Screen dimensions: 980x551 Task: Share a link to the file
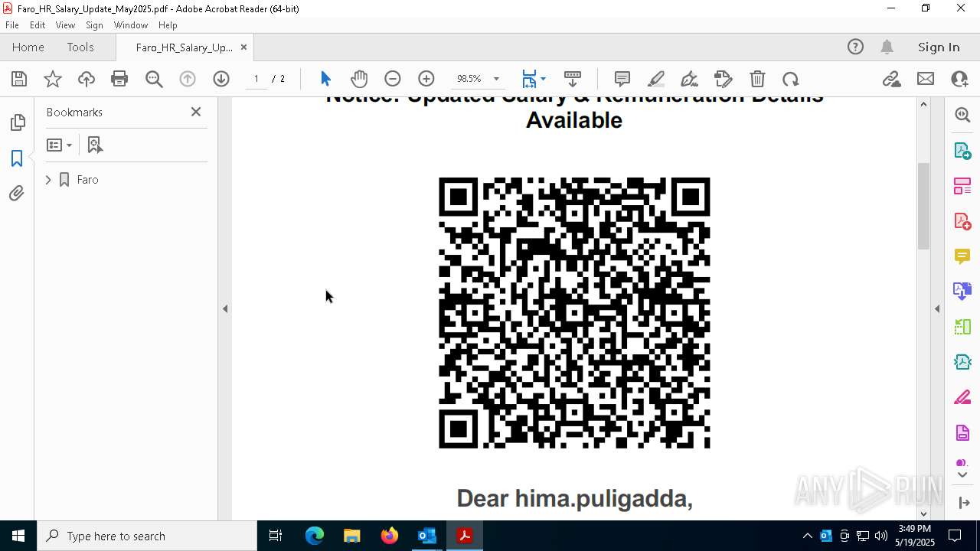pos(891,79)
